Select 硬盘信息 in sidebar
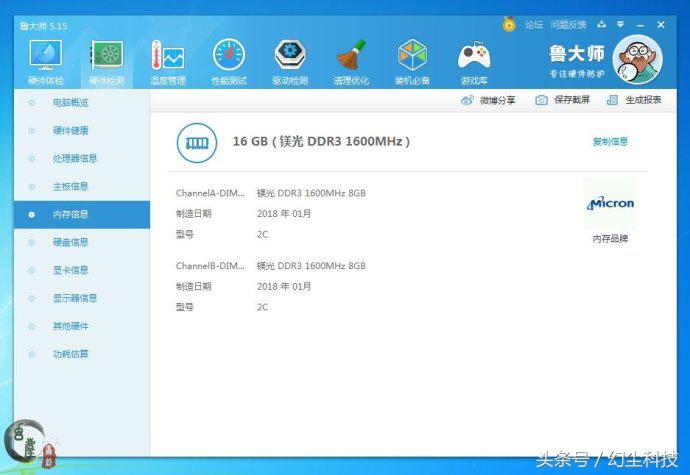The height and width of the screenshot is (475, 690). [x=82, y=242]
